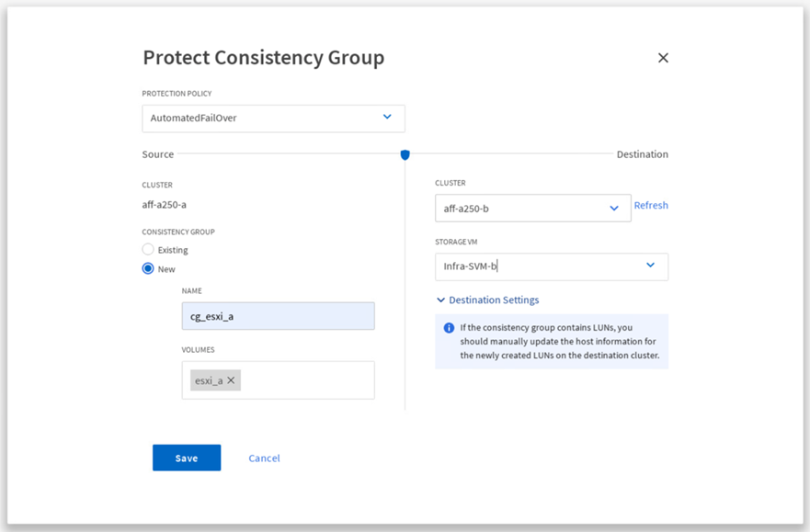
Task: Remove the esxi_a volume chip
Action: (231, 380)
